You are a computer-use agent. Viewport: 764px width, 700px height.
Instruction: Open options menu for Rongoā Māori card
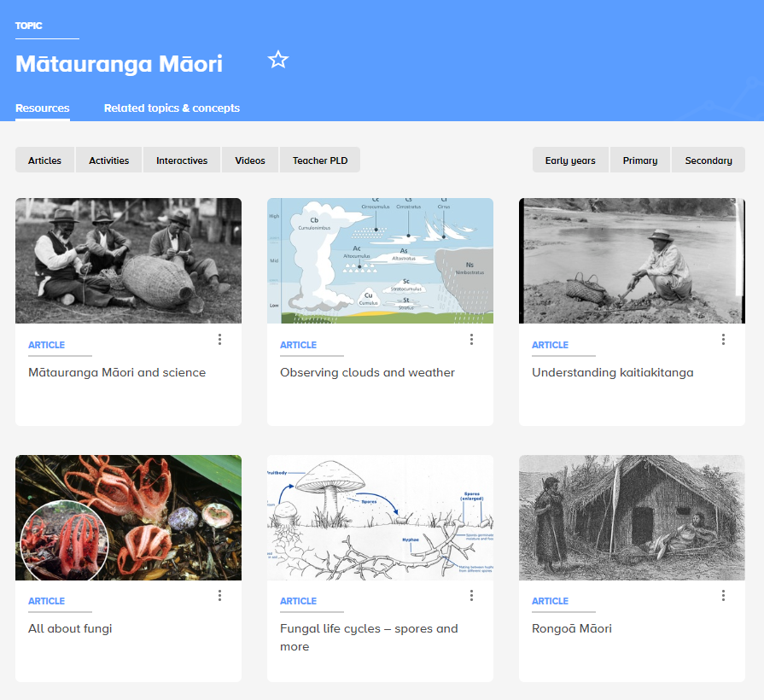pyautogui.click(x=724, y=595)
